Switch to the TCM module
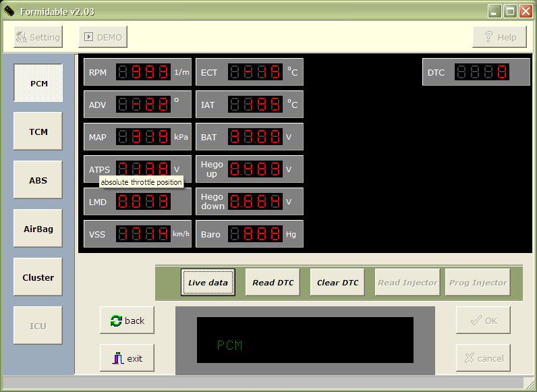 click(38, 132)
